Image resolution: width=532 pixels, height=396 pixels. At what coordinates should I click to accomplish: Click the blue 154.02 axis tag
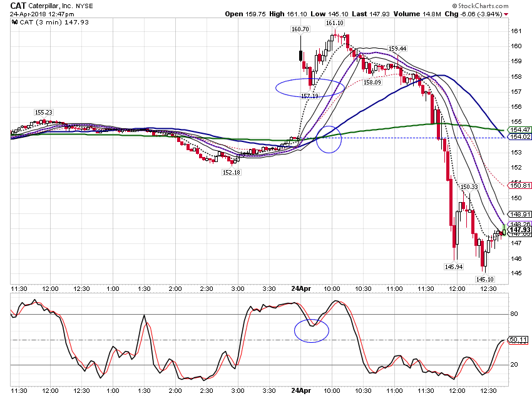(519, 136)
